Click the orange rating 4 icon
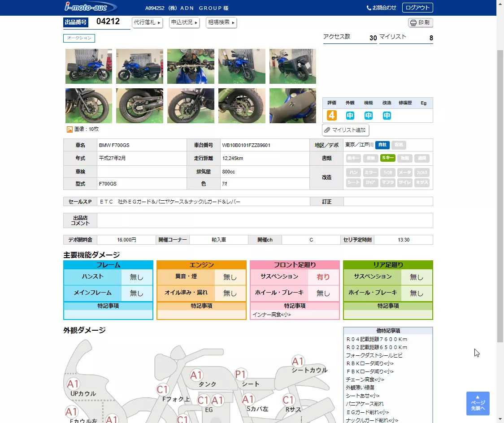The height and width of the screenshot is (423, 504). [x=332, y=115]
